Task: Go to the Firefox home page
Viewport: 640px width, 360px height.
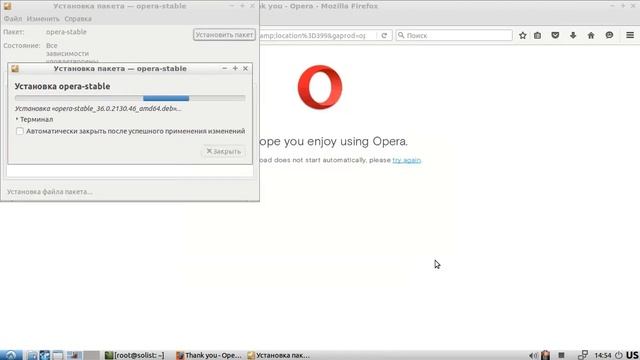Action: point(591,36)
